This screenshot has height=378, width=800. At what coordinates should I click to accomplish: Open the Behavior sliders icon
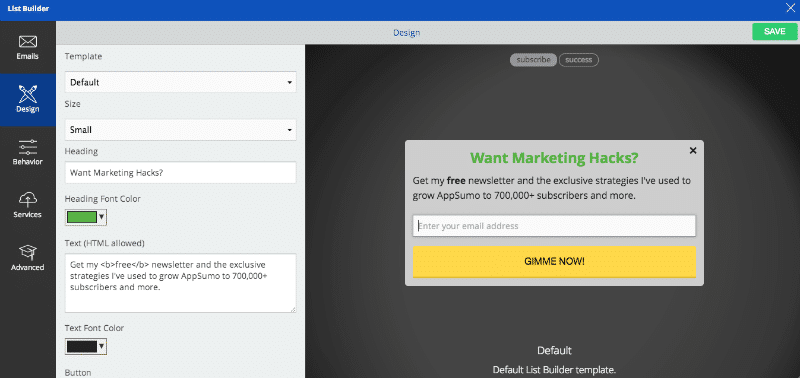[28, 147]
